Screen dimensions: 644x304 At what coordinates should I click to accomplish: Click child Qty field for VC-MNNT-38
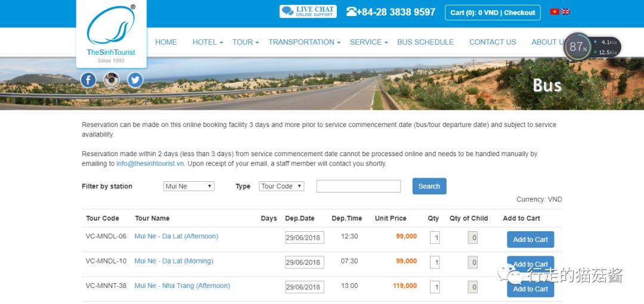pos(472,287)
